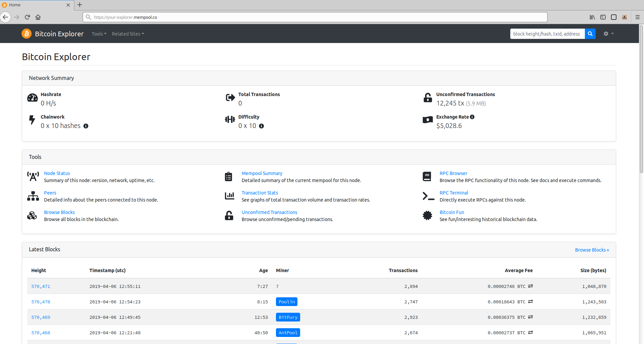Click the Browse Blocks » link in Latest Blocks
644x344 pixels.
click(592, 250)
